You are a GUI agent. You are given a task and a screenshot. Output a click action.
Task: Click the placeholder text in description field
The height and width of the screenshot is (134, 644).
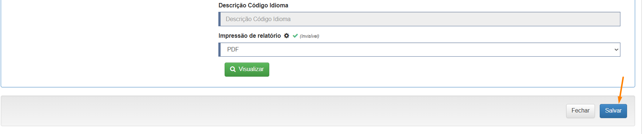coord(258,19)
